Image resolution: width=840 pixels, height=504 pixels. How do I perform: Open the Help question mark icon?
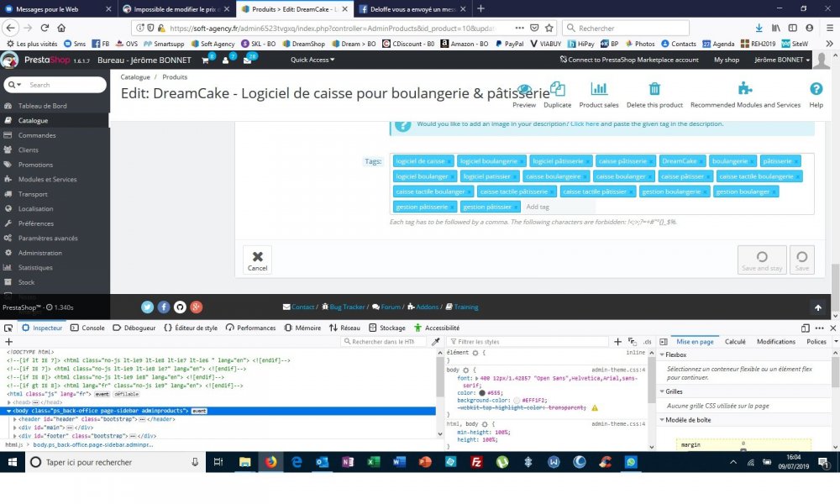[816, 89]
